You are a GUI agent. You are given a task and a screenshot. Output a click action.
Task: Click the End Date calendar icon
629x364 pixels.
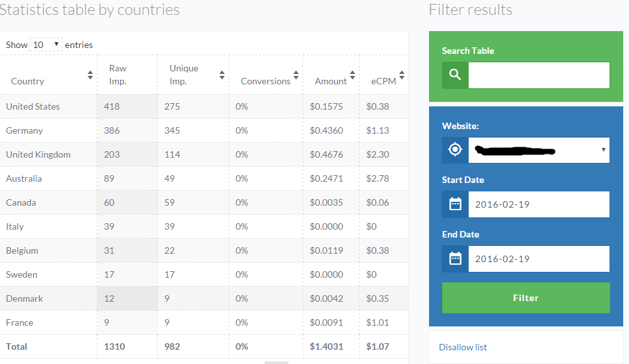(x=455, y=259)
